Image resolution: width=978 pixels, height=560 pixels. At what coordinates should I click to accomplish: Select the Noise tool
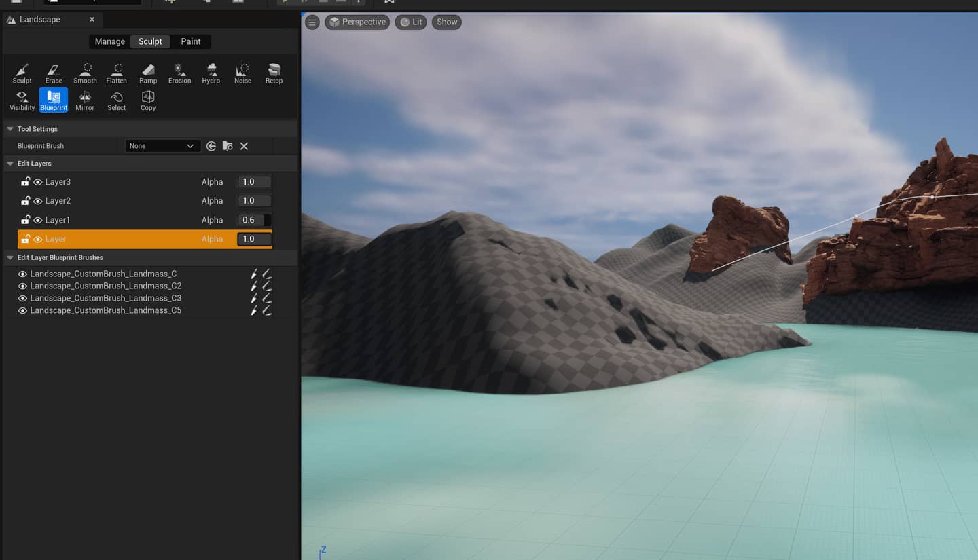click(x=242, y=73)
